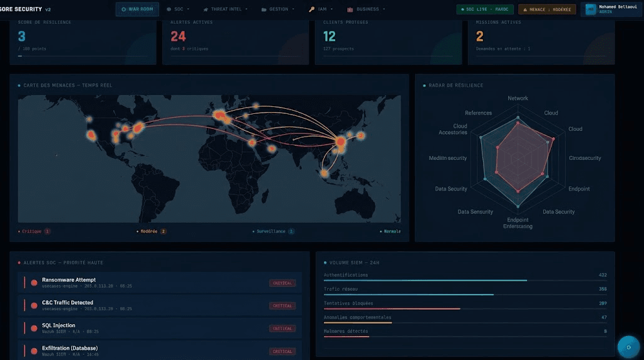644x360 pixels.
Task: Click the IAM key icon
Action: pyautogui.click(x=312, y=9)
